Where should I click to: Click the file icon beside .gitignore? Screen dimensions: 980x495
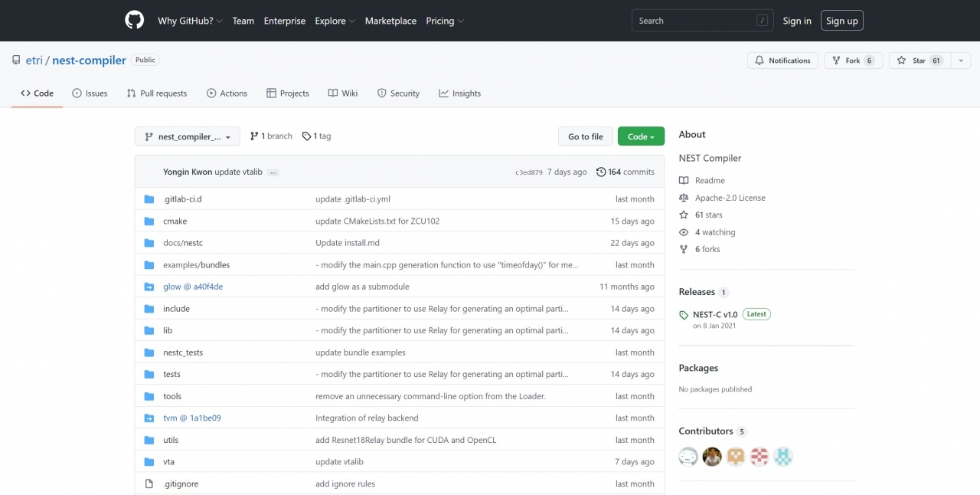pyautogui.click(x=149, y=484)
